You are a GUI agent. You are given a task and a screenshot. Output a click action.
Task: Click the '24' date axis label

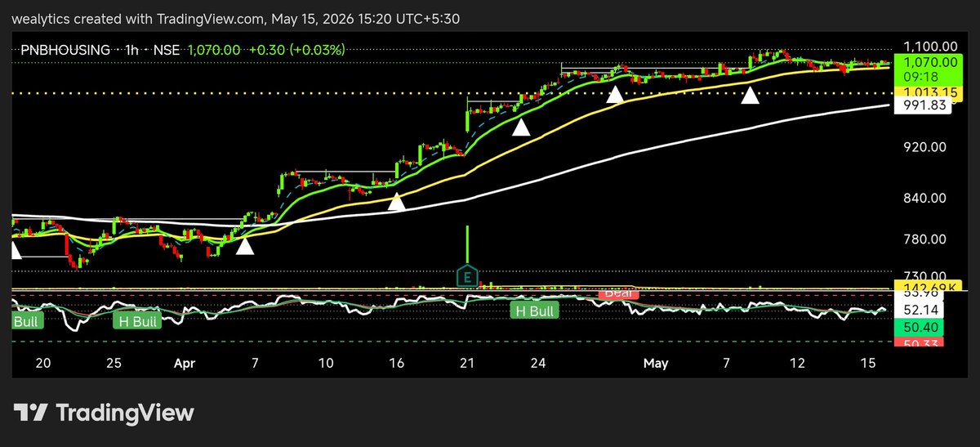[x=537, y=362]
